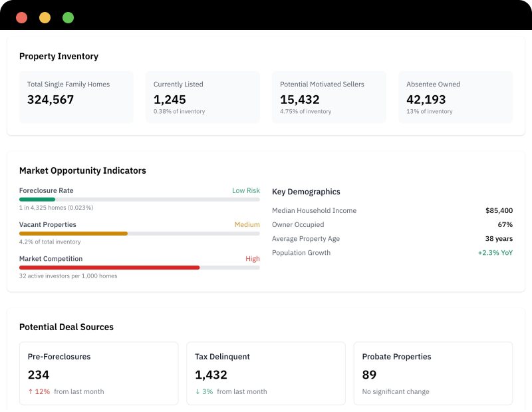Select the Tax Delinquent deal source card

pyautogui.click(x=265, y=373)
